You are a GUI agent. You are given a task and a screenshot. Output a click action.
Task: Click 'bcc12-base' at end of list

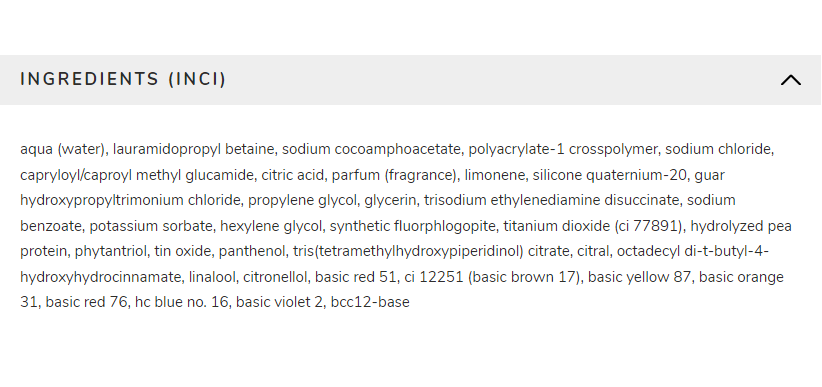pyautogui.click(x=370, y=303)
